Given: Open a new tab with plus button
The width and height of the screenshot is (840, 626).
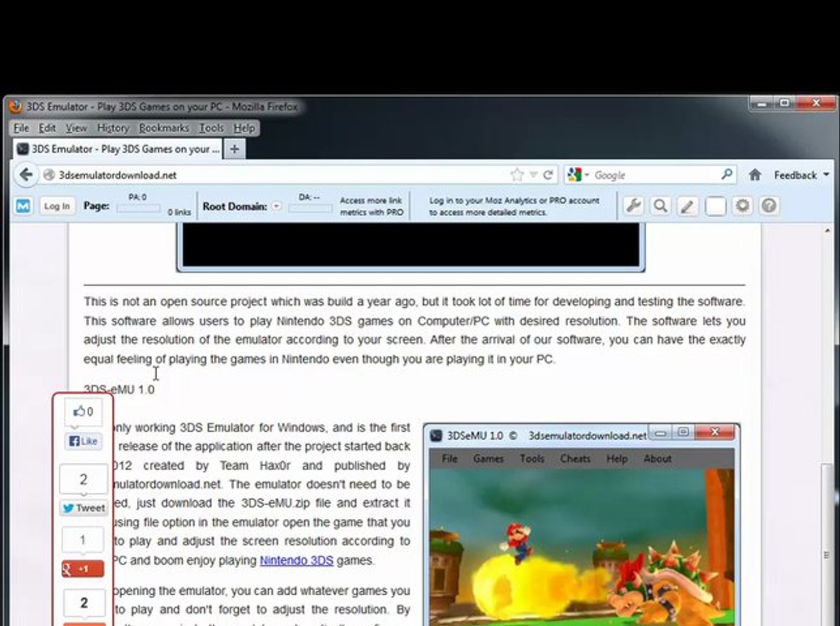Looking at the screenshot, I should click(x=234, y=149).
